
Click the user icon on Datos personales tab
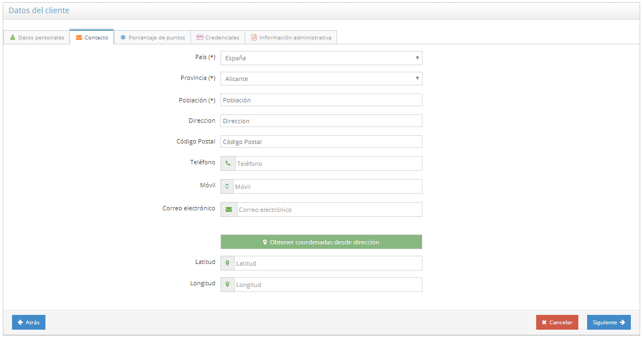(13, 38)
